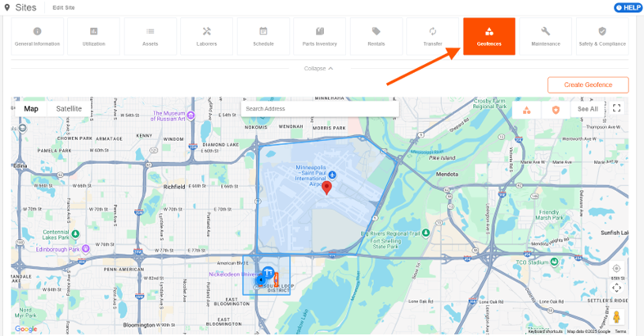Click the Minneapolis-Saint Paul International Airport icon

332,175
